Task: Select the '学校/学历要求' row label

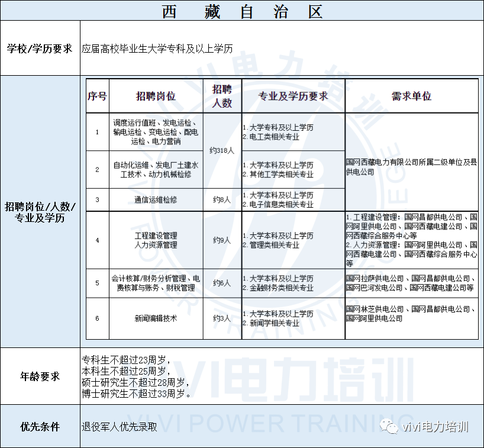Action: [40, 49]
